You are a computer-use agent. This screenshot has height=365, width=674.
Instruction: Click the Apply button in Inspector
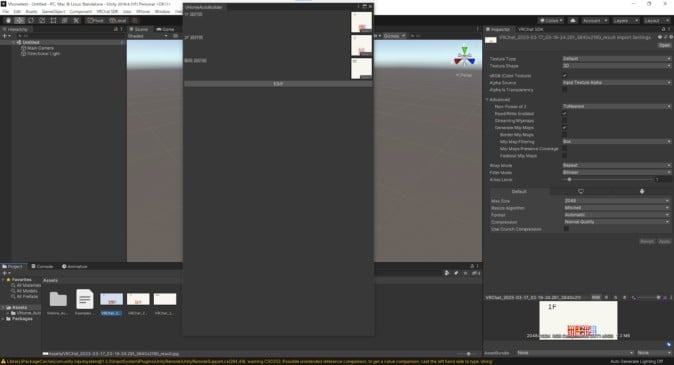pyautogui.click(x=665, y=242)
